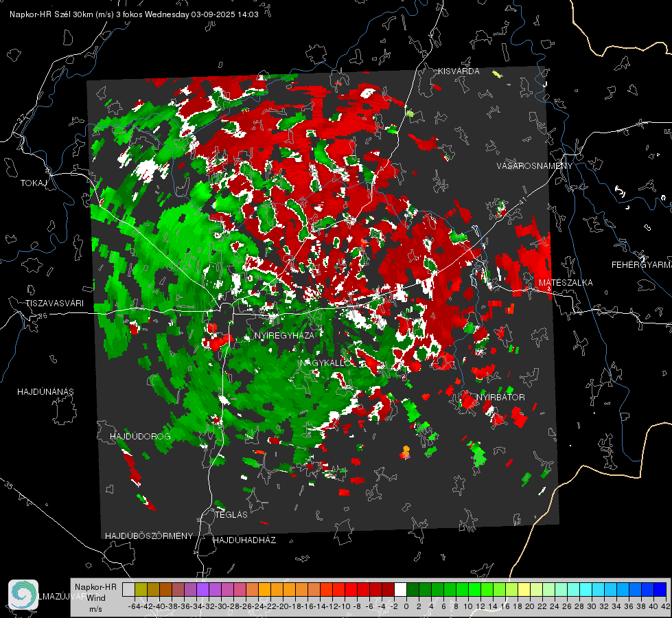Click the -64 legend scale value
Screen dimensions: 672x618
135,606
